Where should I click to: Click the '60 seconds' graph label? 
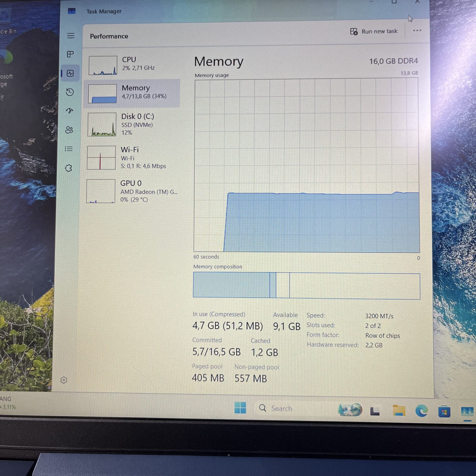click(206, 257)
